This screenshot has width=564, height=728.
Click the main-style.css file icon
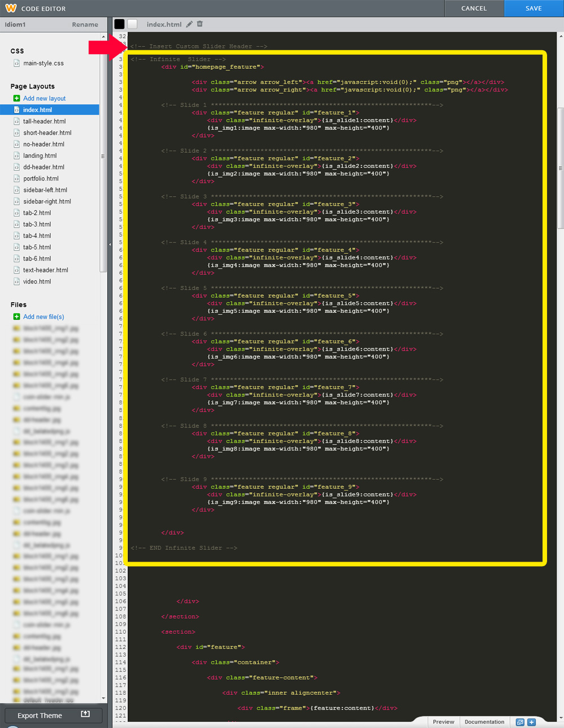[16, 63]
